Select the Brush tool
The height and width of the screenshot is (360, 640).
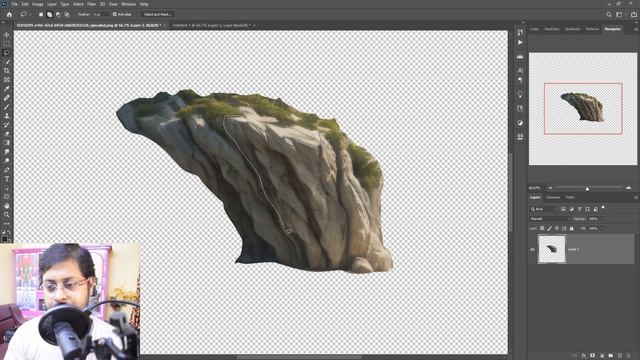(7, 107)
